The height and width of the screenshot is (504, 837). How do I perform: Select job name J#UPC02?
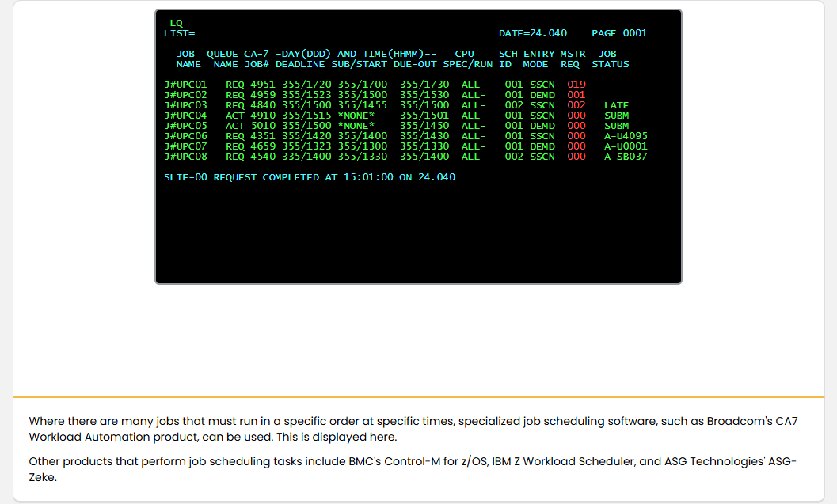point(185,95)
